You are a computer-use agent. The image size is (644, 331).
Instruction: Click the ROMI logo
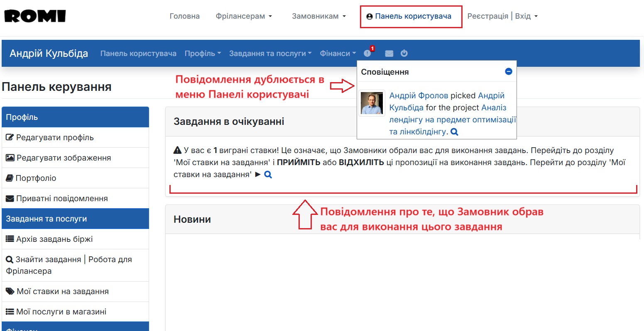point(35,16)
